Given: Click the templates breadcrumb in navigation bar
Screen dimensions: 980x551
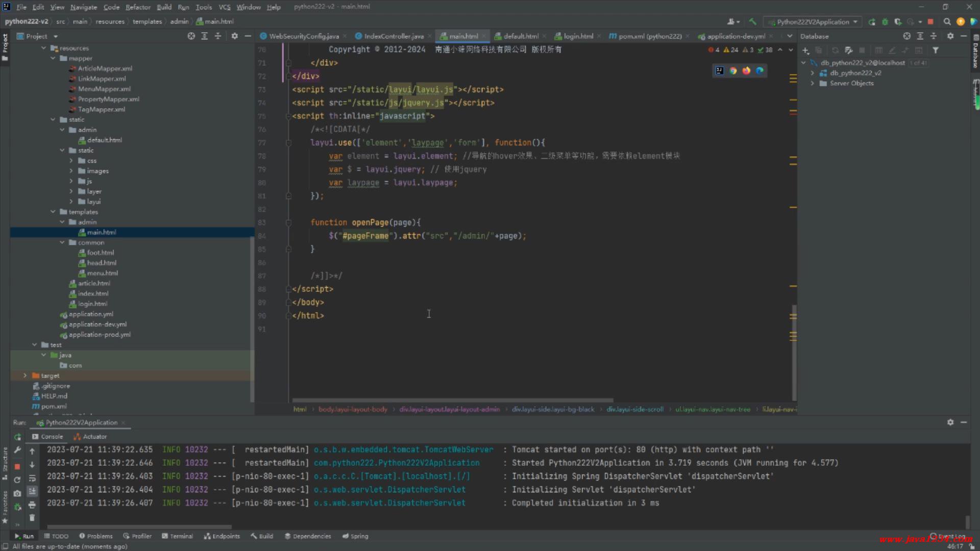Looking at the screenshot, I should click(x=147, y=21).
